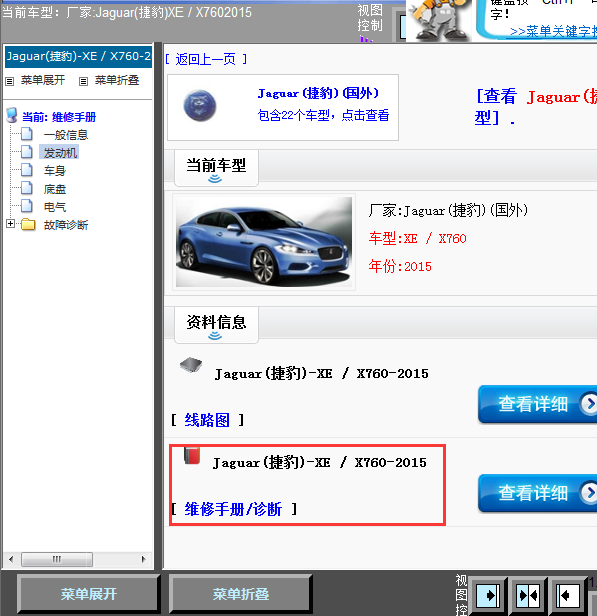The image size is (597, 616).
Task: Click the gray chip icon for 线路图
Action: click(x=191, y=365)
